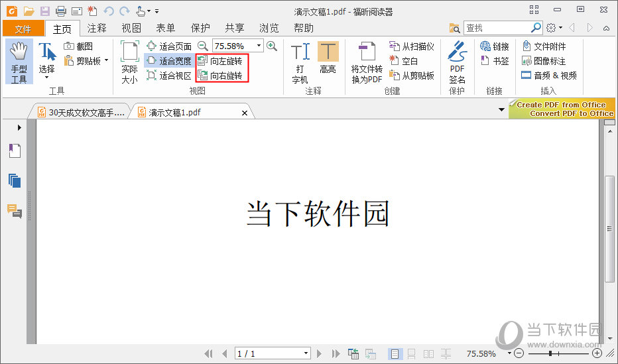Open the bookmarks panel in sidebar
Image resolution: width=618 pixels, height=364 pixels.
[x=15, y=151]
